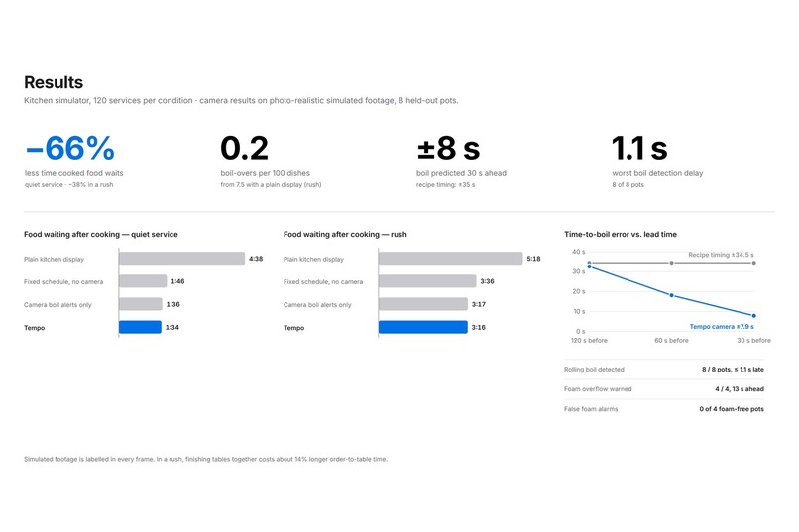799x532 pixels.
Task: Click the Tempo camera data point at 30 s before
Action: 754,316
